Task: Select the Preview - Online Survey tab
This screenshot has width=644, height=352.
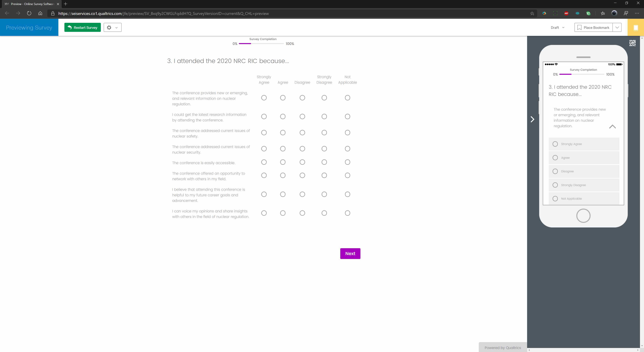Action: click(x=31, y=4)
